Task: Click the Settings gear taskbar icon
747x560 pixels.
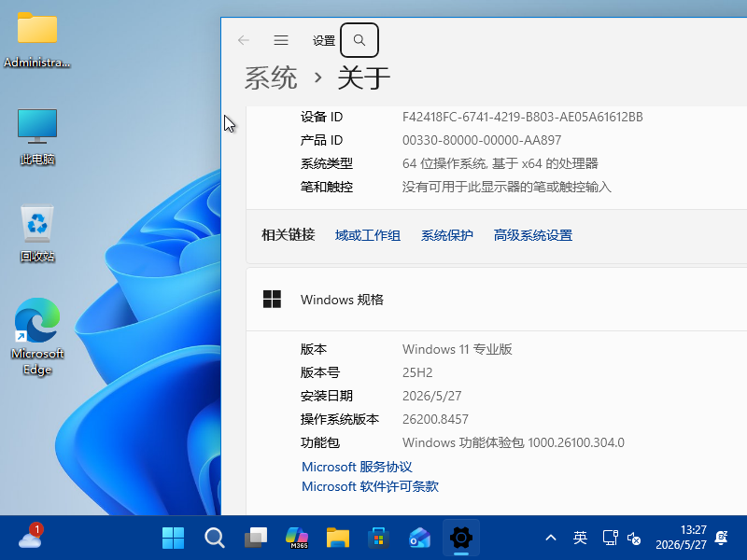Action: click(x=460, y=539)
